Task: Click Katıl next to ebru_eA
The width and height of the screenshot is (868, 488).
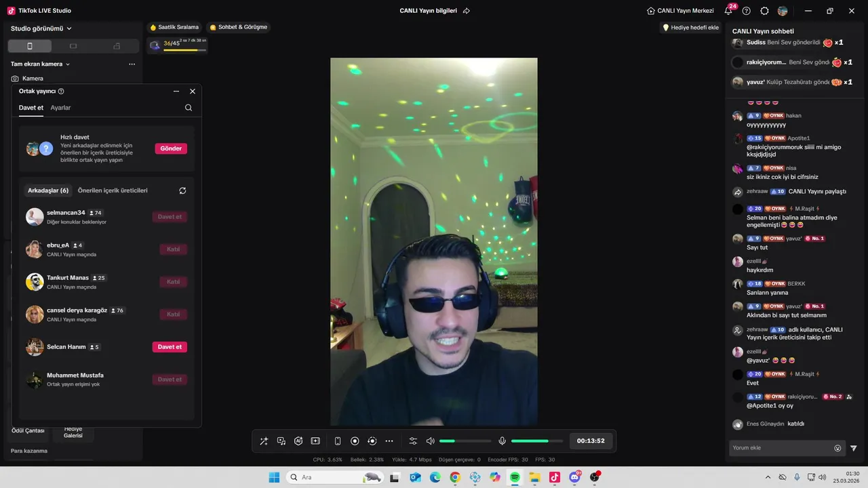Action: [173, 249]
